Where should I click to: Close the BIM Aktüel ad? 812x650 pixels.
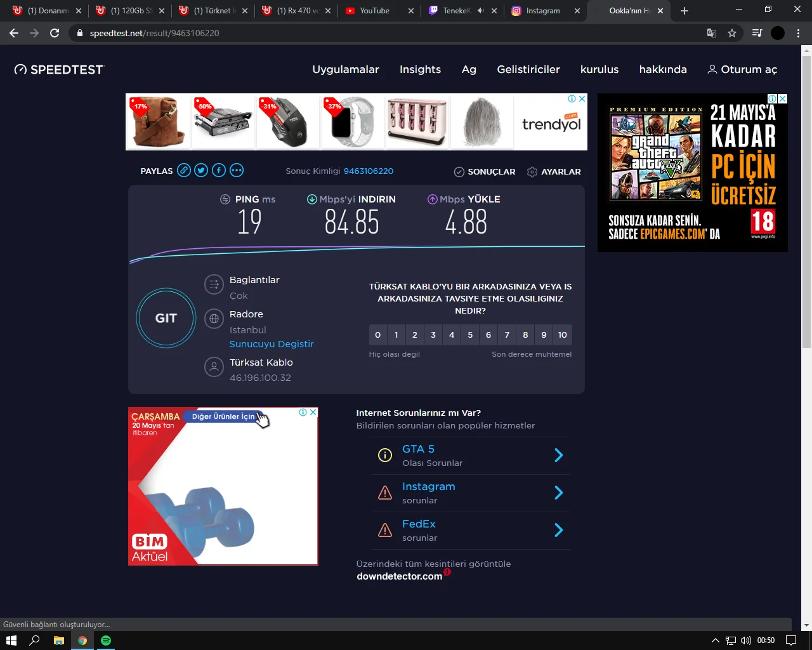(x=313, y=412)
